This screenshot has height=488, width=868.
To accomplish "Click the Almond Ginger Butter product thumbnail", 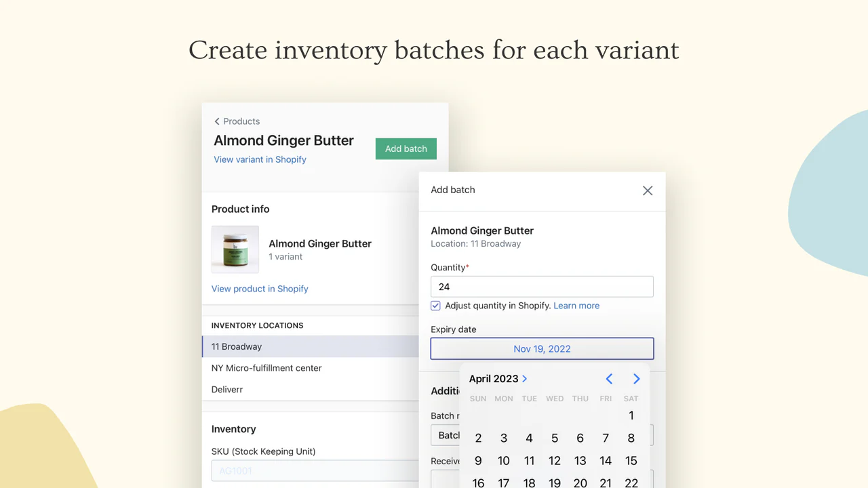I will click(235, 249).
